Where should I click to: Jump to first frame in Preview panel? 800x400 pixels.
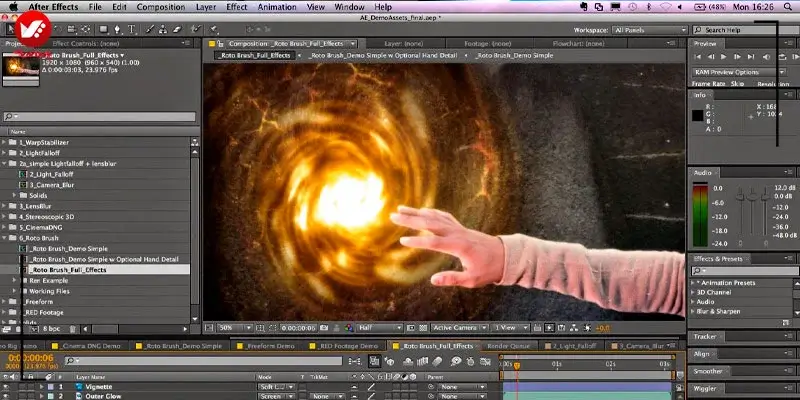pyautogui.click(x=698, y=57)
